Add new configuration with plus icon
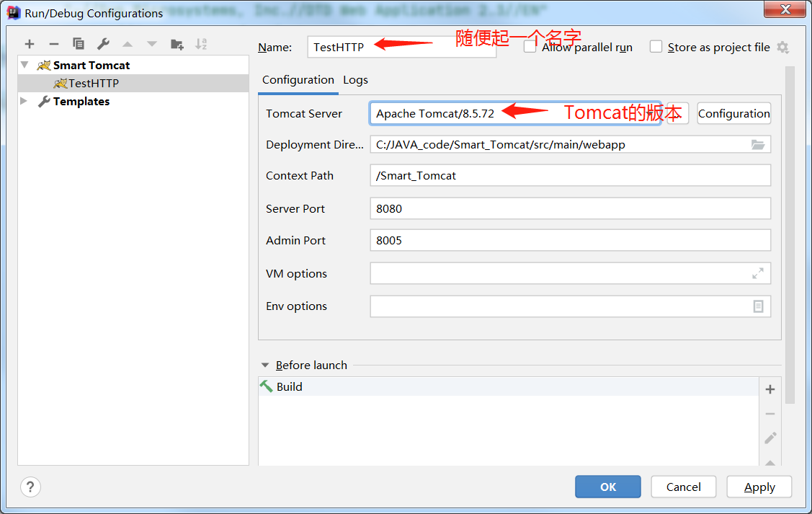812x514 pixels. (30, 44)
